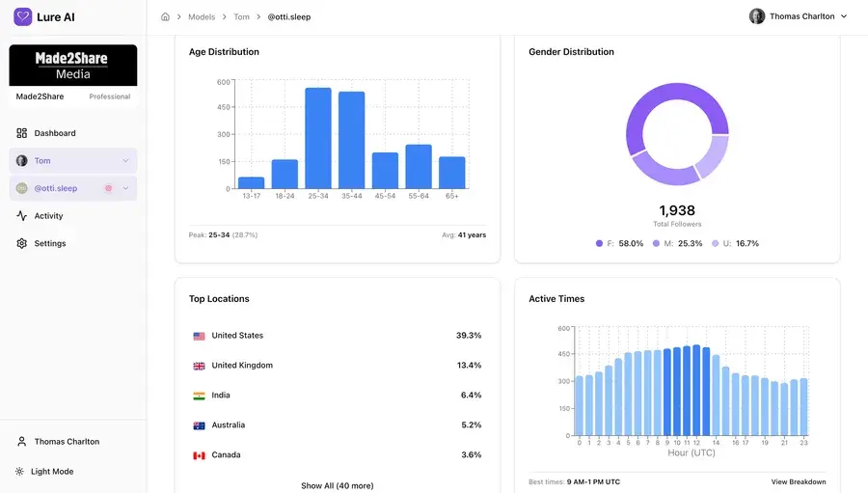Viewport: 868px width, 493px height.
Task: Go to Tom breadcrumb
Action: click(241, 16)
